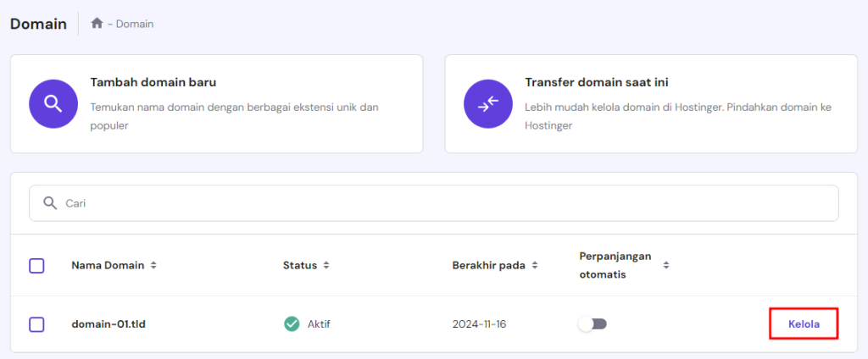Select the domain-01.tld row checkbox
The width and height of the screenshot is (868, 359).
click(36, 324)
